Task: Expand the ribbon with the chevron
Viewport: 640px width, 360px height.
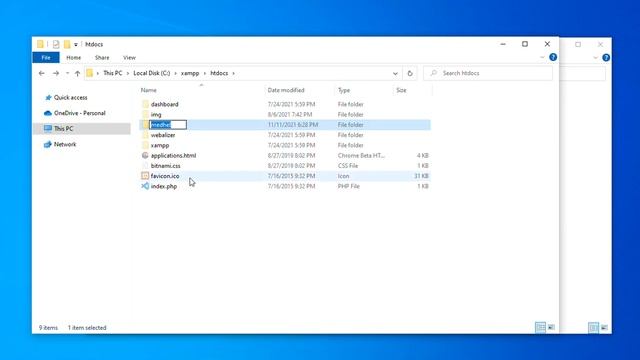Action: point(542,58)
